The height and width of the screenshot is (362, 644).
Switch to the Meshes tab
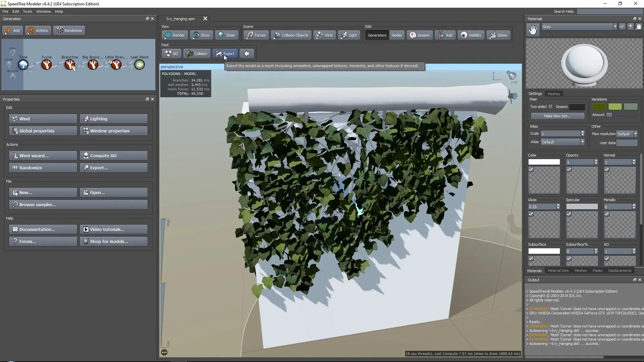coord(554,93)
